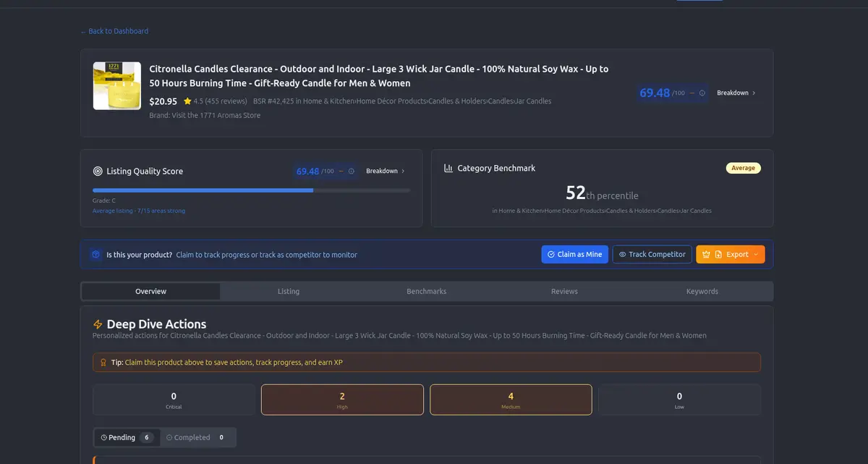Click the Listing Quality Score progress bar
This screenshot has height=464, width=868.
251,190
